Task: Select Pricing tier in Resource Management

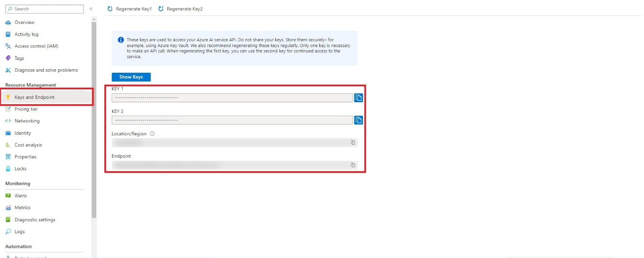Action: [x=26, y=109]
